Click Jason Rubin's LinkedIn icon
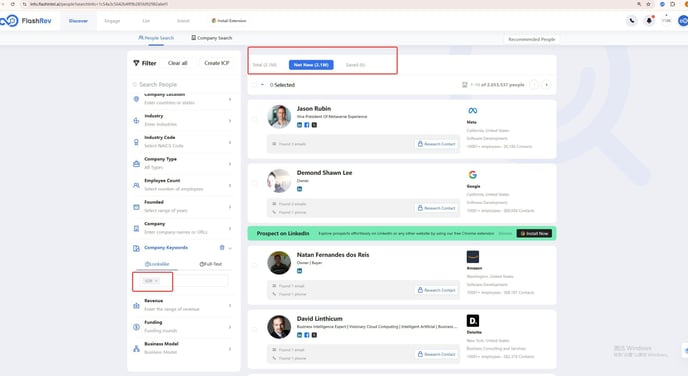Image resolution: width=688 pixels, height=376 pixels. 300,125
